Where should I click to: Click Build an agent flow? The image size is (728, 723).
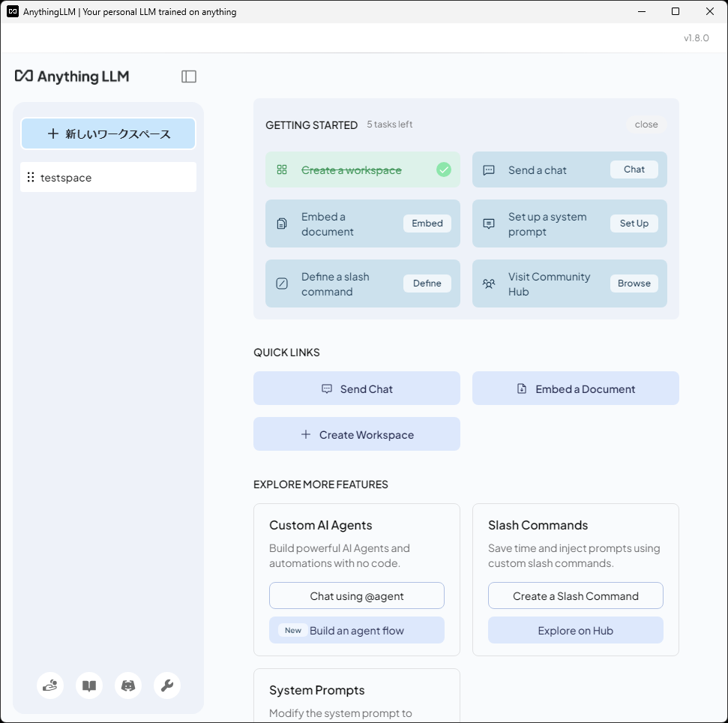pos(356,631)
